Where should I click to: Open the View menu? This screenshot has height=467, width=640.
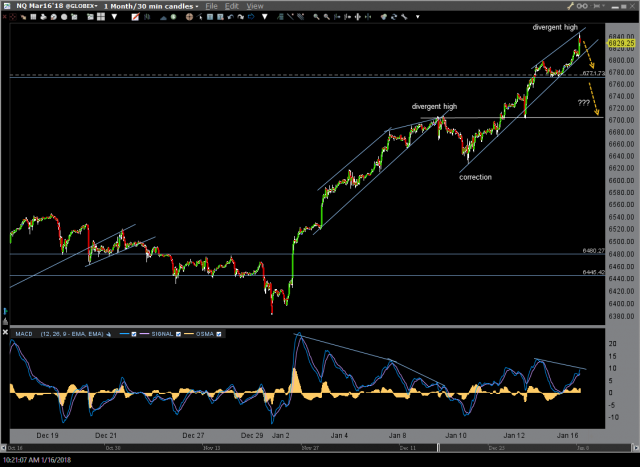click(255, 6)
